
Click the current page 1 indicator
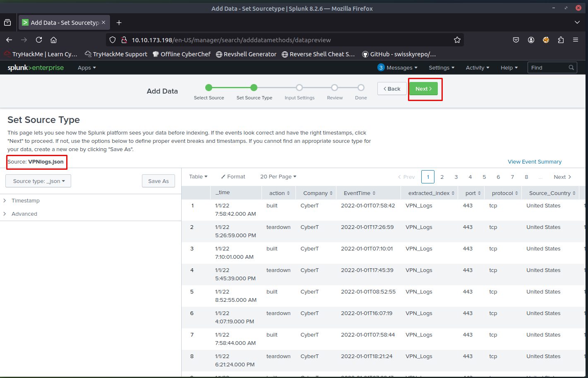tap(428, 177)
